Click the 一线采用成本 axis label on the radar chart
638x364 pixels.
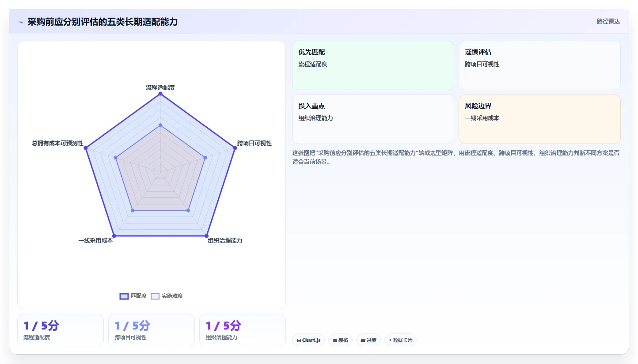[95, 240]
